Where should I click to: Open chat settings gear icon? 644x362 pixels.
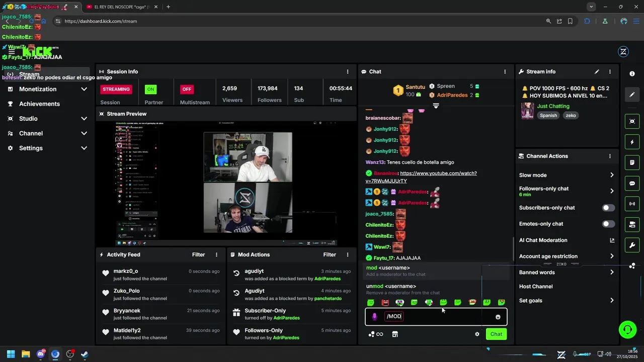[477, 334]
